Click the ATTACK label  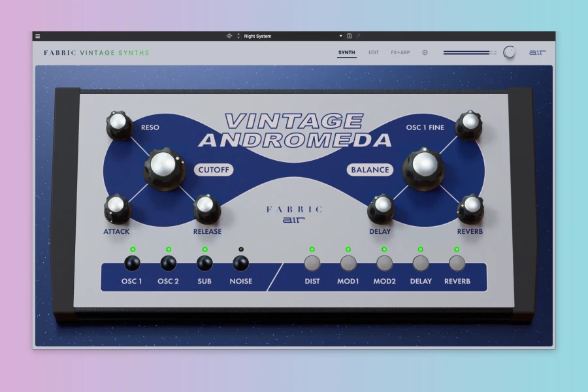[x=116, y=231]
